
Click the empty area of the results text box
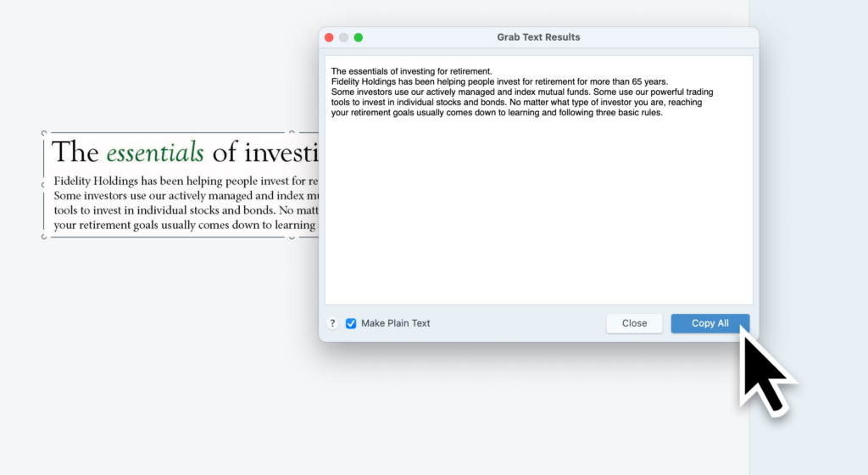(x=538, y=221)
